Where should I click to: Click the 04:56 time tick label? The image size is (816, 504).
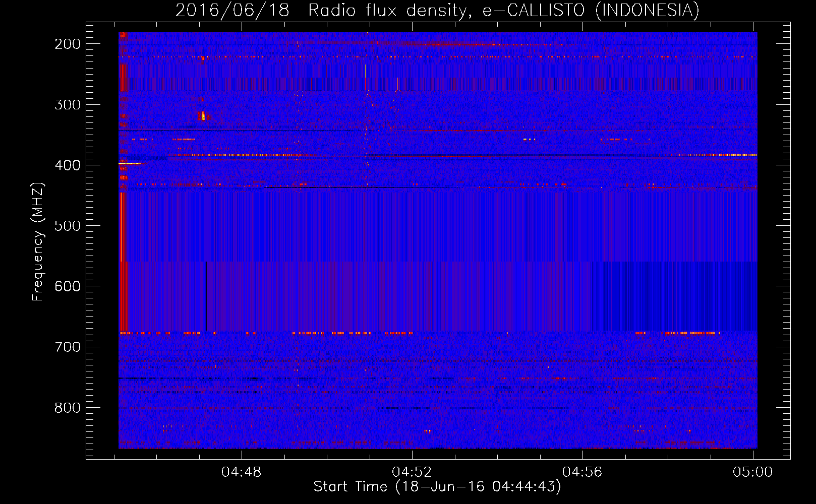(582, 472)
